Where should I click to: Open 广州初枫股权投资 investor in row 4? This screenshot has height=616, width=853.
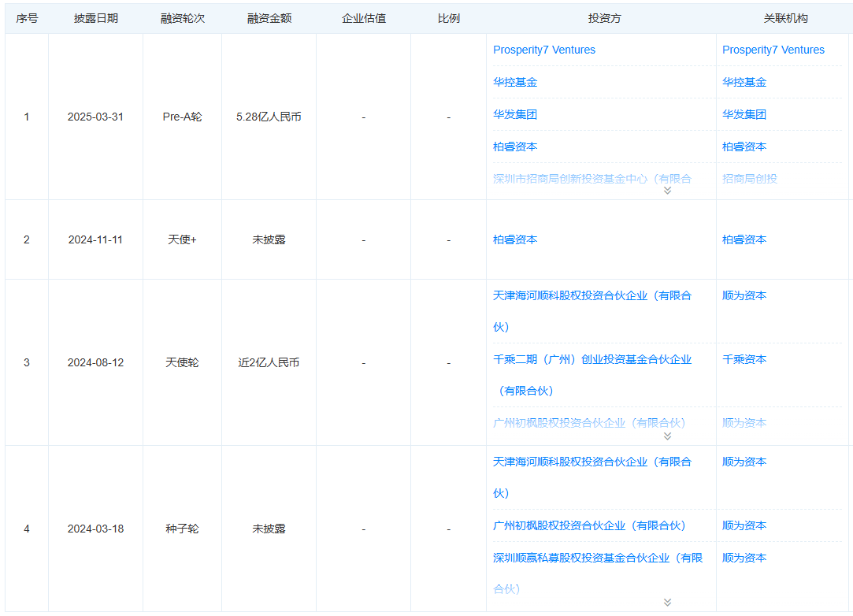tap(589, 525)
